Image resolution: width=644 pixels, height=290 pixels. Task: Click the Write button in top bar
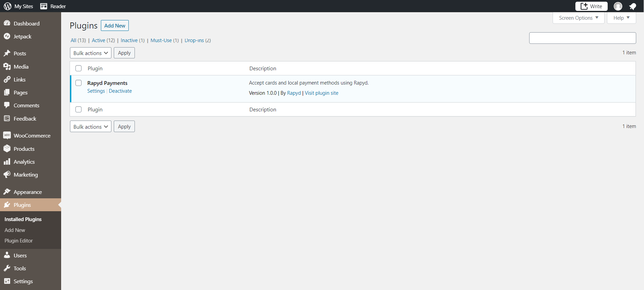coord(591,6)
